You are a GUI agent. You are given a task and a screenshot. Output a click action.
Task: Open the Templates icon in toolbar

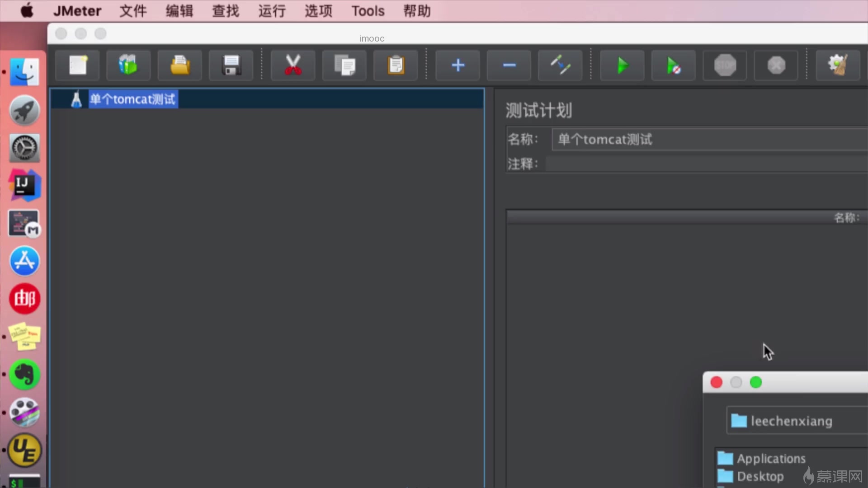128,66
